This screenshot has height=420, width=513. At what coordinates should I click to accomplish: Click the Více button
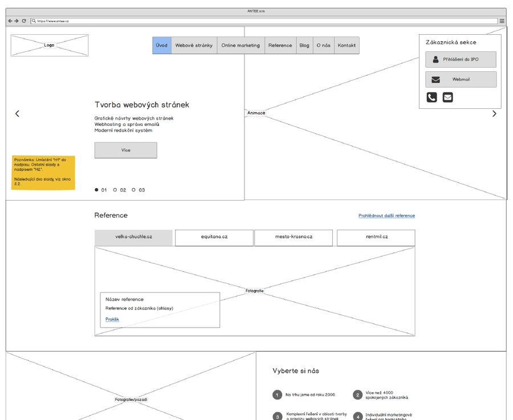(125, 150)
